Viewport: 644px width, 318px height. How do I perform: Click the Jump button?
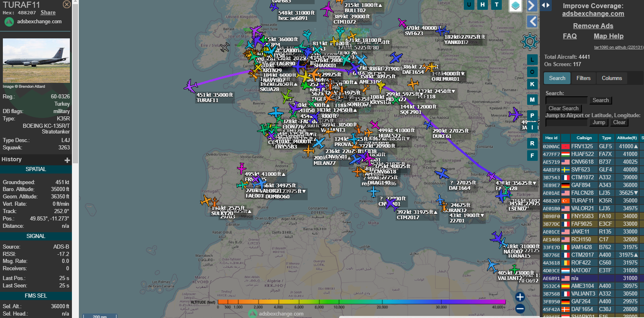coord(599,122)
